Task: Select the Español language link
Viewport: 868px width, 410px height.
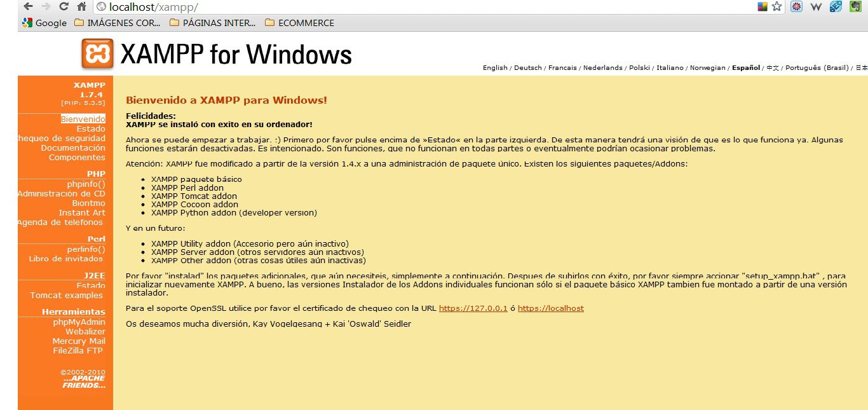Action: click(746, 67)
